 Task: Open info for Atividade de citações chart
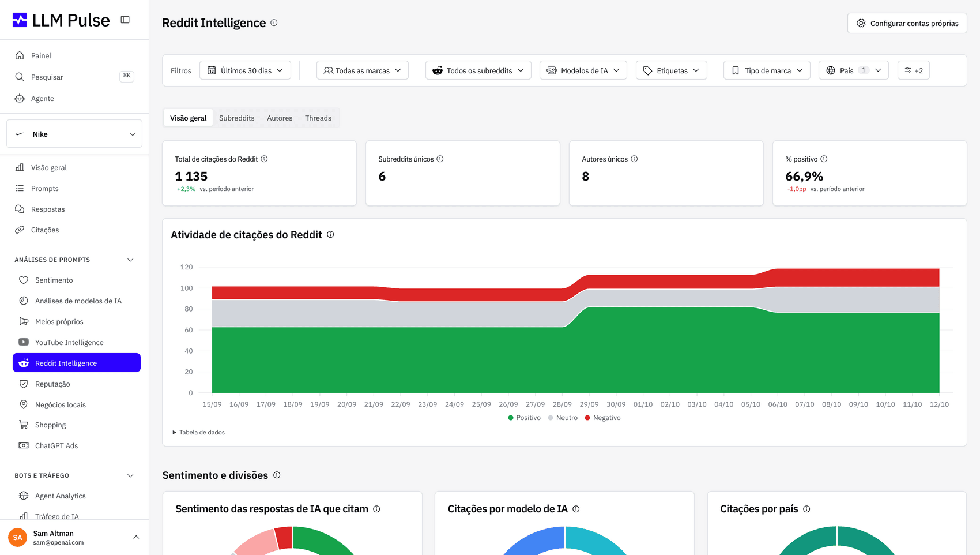coord(330,234)
